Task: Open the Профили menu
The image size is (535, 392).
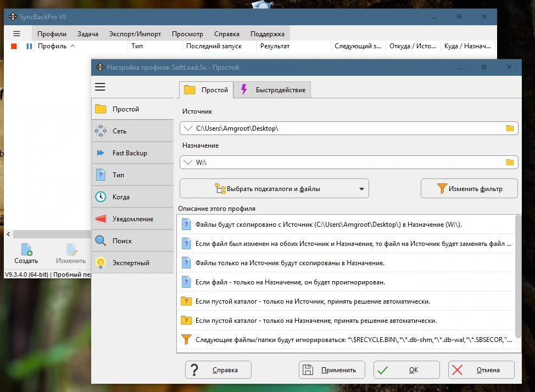Action: click(52, 34)
